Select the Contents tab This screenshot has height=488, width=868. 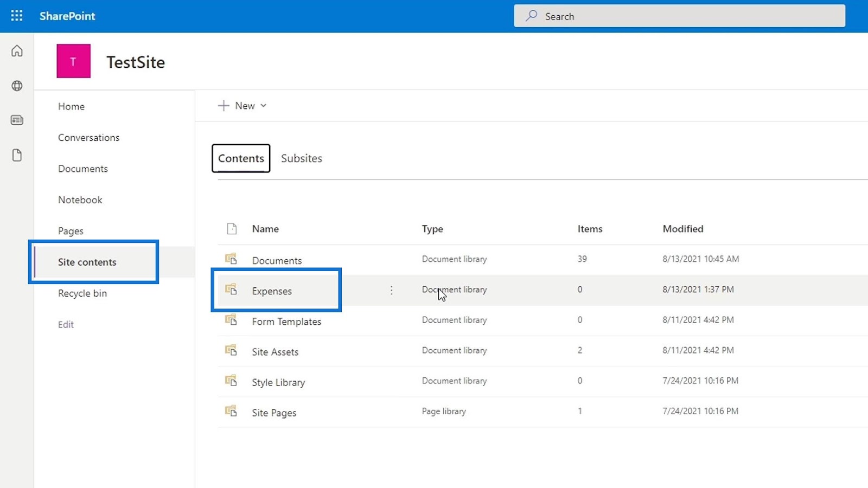pyautogui.click(x=241, y=158)
